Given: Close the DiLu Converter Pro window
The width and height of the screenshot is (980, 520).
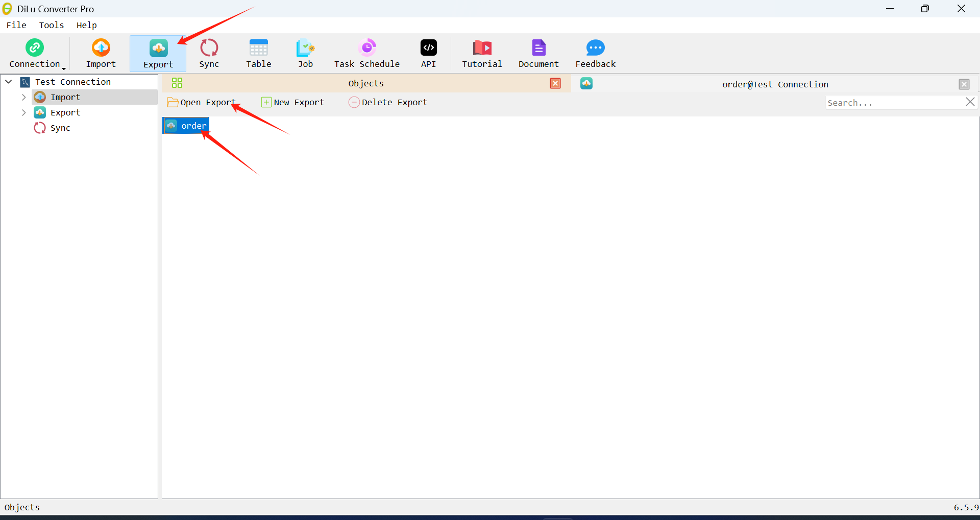Looking at the screenshot, I should click(961, 9).
